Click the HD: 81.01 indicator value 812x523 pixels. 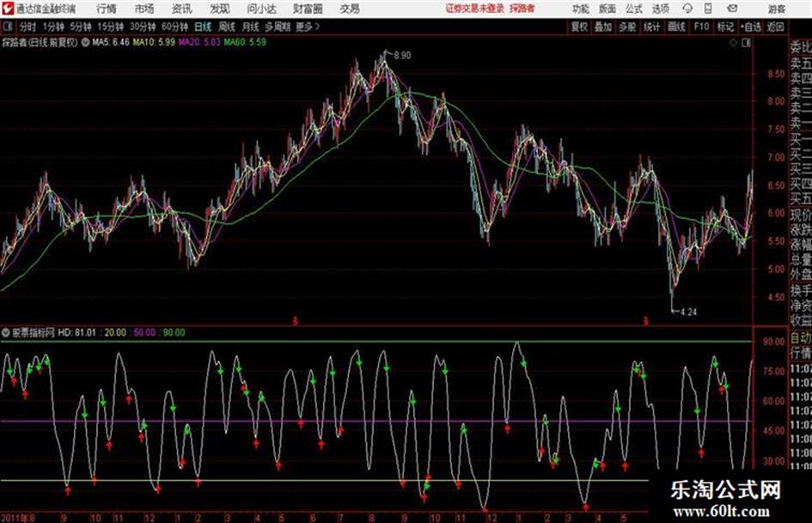76,332
